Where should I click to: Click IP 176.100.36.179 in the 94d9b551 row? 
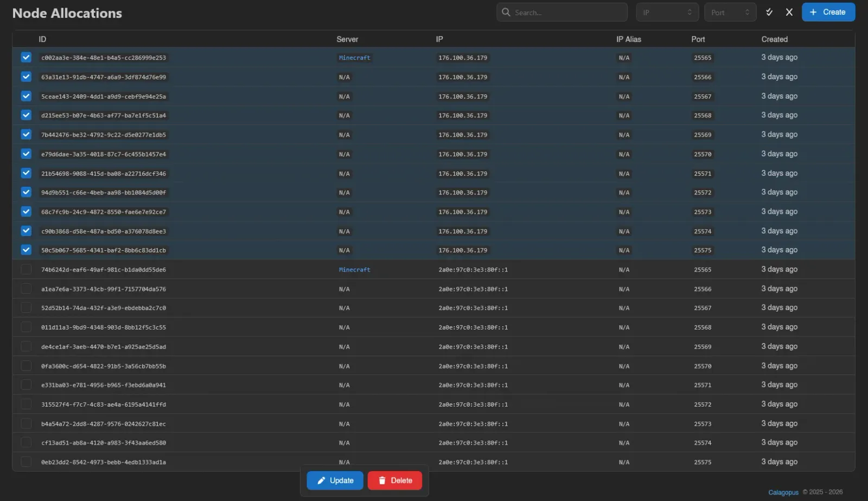coord(463,193)
